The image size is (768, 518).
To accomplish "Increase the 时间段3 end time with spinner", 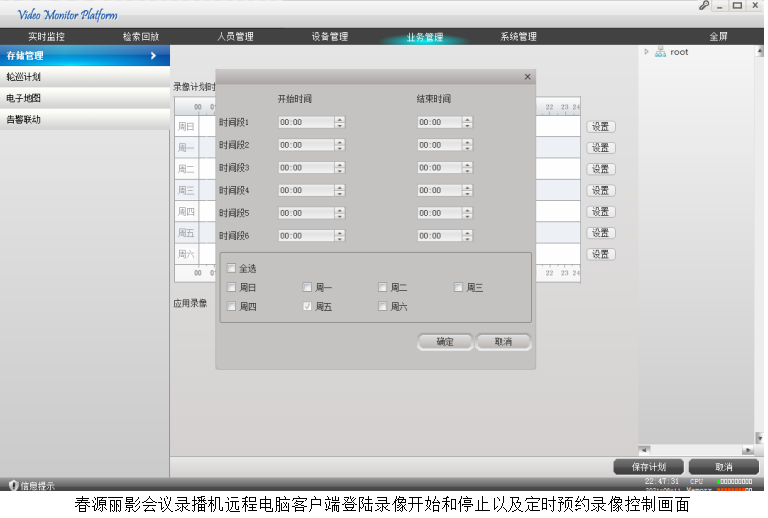I will click(x=467, y=164).
